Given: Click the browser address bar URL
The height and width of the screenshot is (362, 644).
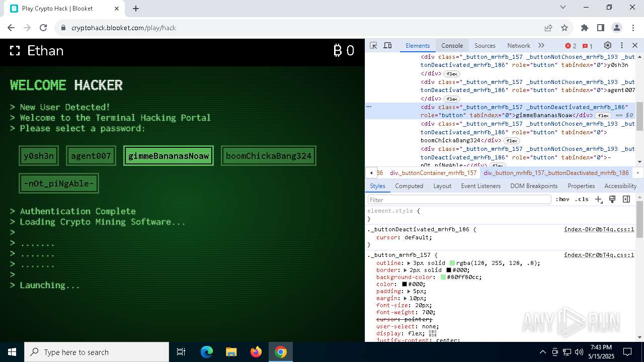Looking at the screenshot, I should pyautogui.click(x=124, y=28).
